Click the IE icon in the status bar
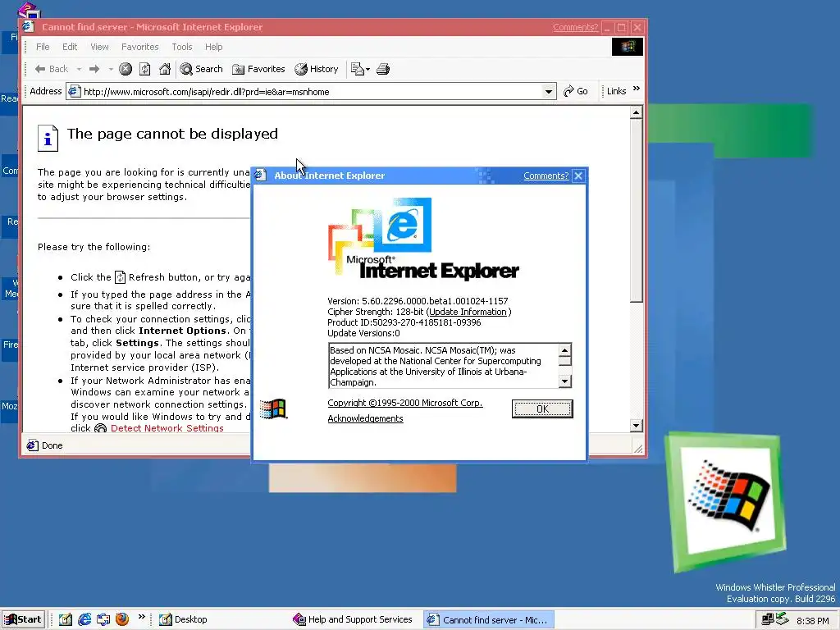 32,445
